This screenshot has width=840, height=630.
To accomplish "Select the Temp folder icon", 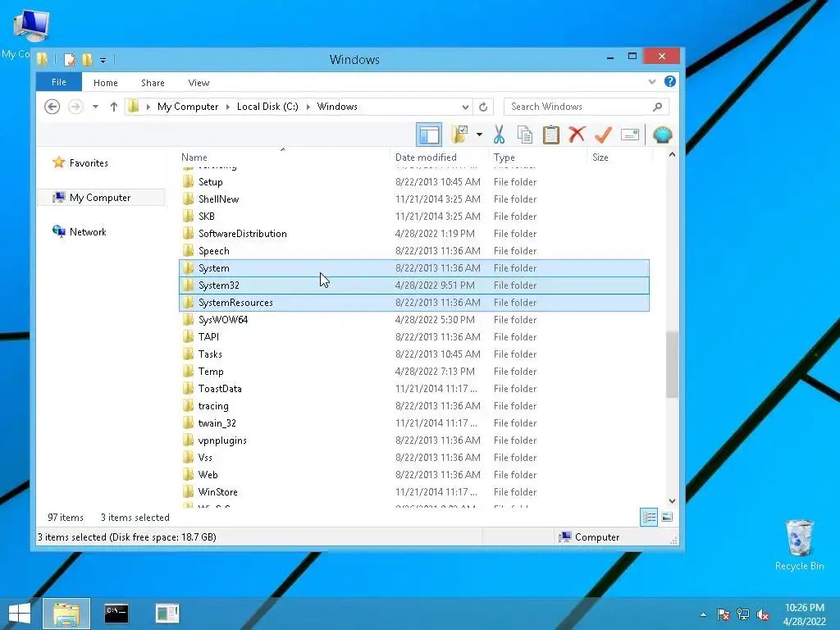I will pos(188,372).
